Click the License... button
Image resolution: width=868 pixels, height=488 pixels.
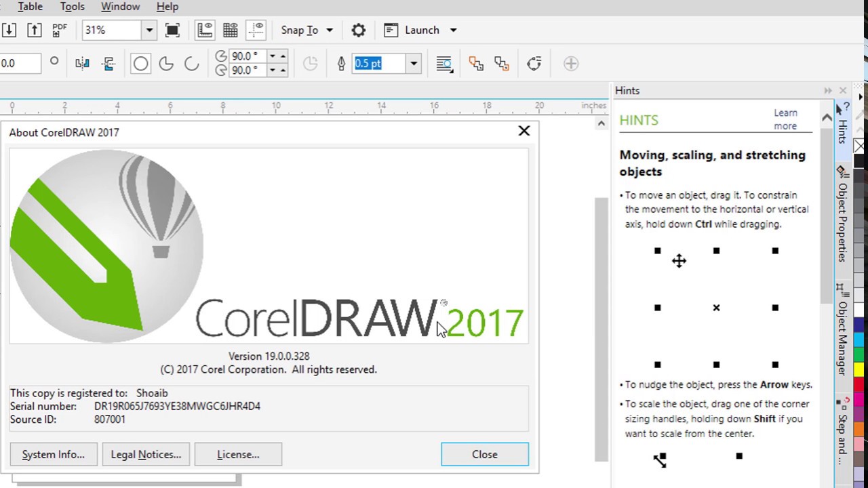tap(238, 454)
